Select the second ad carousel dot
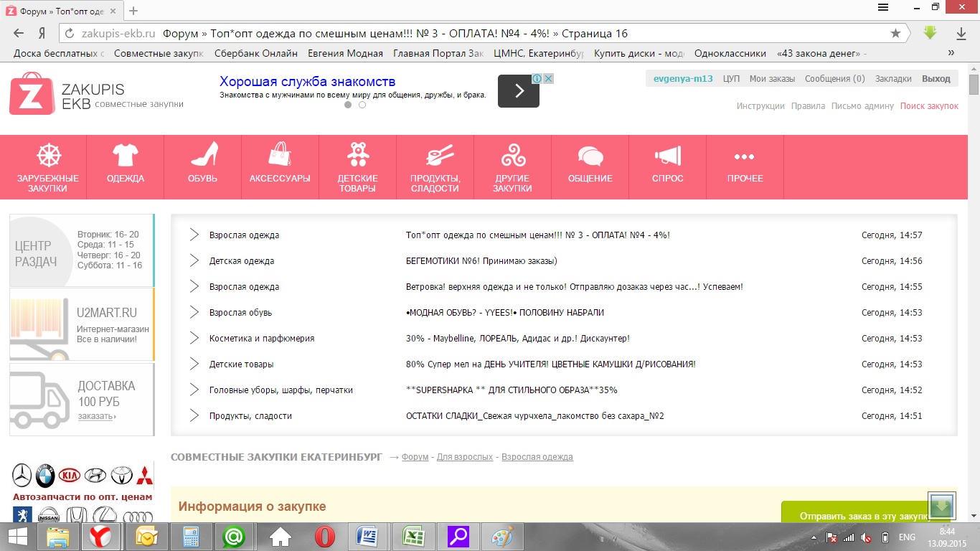 click(x=362, y=105)
